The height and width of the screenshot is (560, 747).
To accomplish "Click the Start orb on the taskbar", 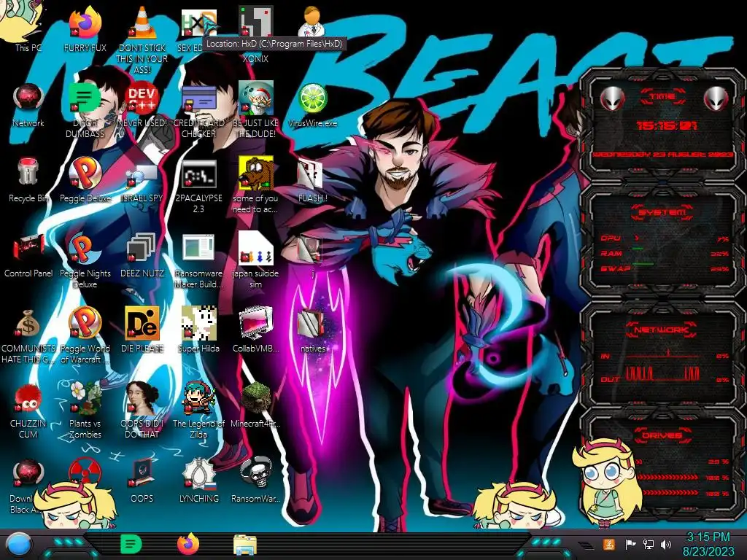I will pyautogui.click(x=19, y=545).
